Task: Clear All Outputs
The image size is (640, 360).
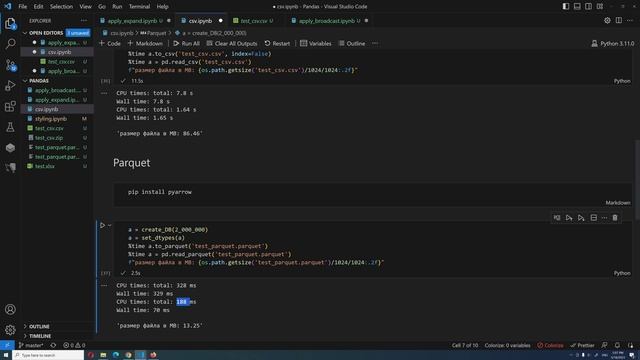Action: [232, 43]
